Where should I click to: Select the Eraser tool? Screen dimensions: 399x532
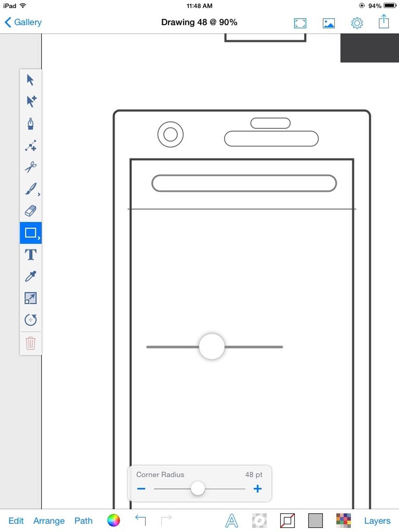pyautogui.click(x=31, y=211)
